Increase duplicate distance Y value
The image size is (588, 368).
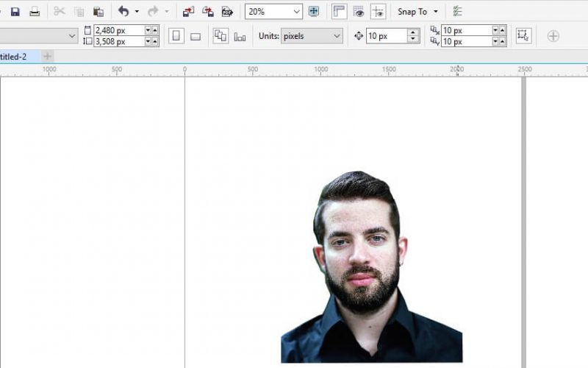point(503,41)
